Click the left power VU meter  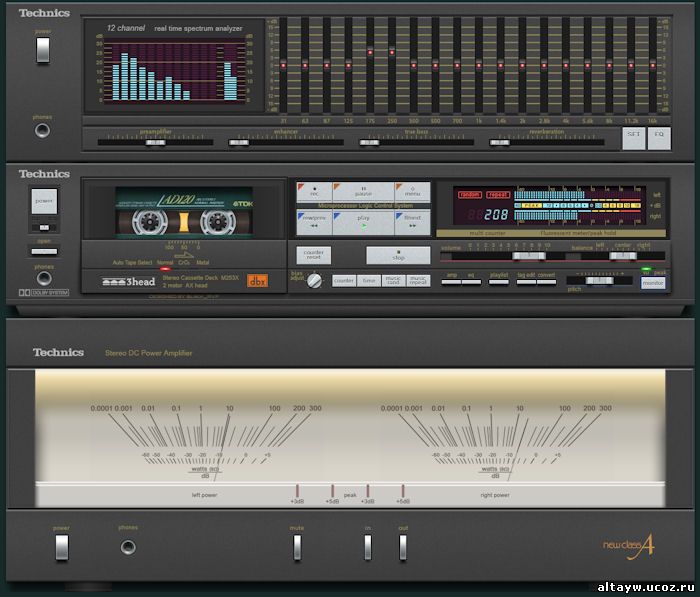pos(204,442)
